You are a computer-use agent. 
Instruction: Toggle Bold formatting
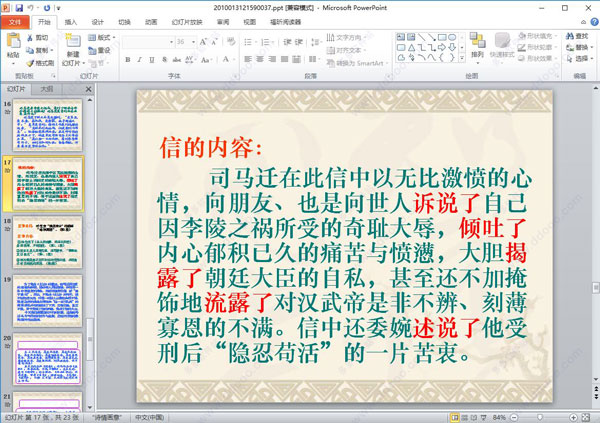pyautogui.click(x=128, y=59)
